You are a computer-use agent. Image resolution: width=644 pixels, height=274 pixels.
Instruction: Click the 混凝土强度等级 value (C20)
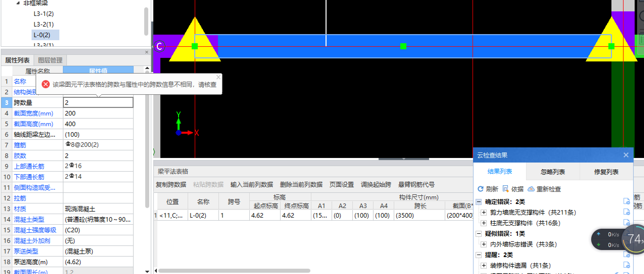point(98,230)
